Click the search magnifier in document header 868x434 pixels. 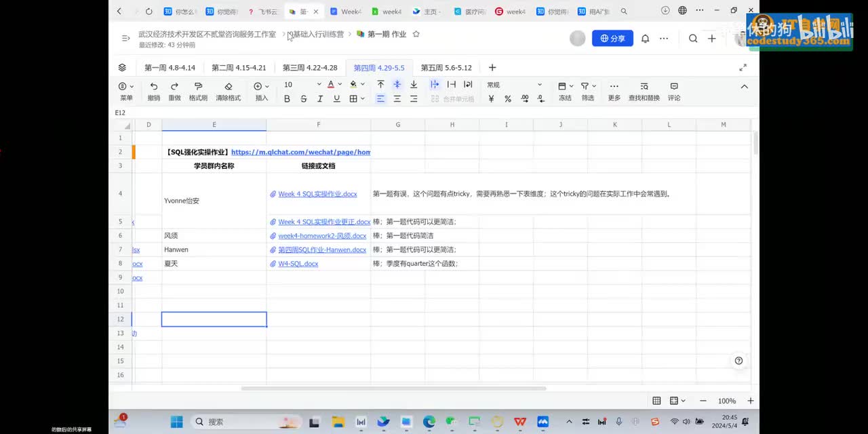693,39
